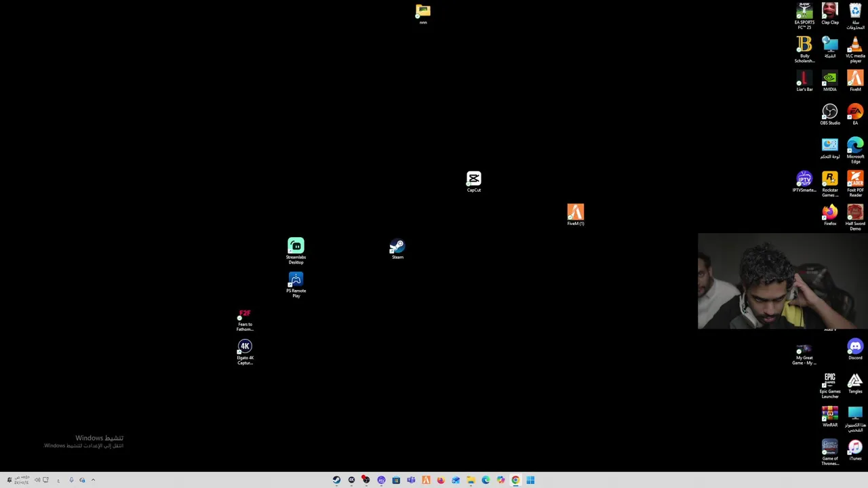Open the Epic Games Launcher shortcut
This screenshot has height=488, width=868.
click(x=830, y=386)
